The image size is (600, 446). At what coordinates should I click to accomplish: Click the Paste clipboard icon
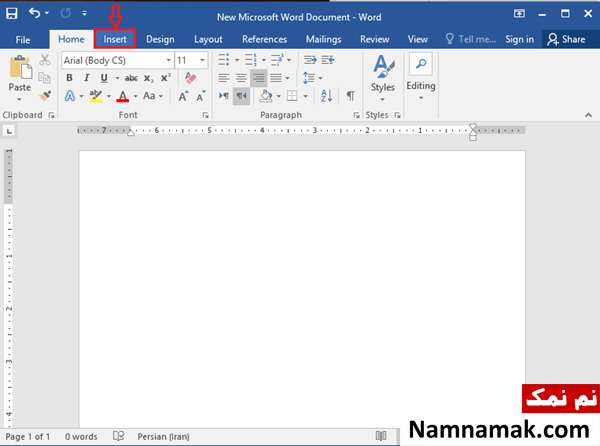20,68
